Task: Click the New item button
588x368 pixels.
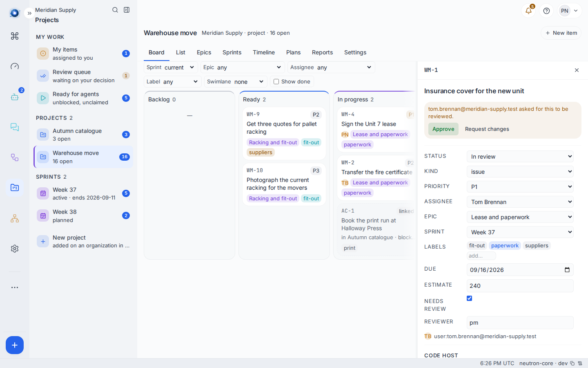Action: click(x=561, y=33)
